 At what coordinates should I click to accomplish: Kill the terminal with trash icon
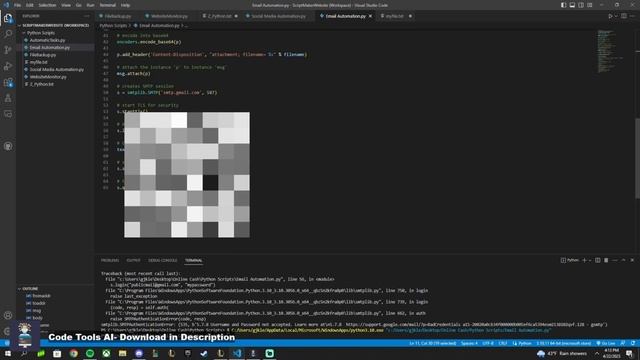606,260
